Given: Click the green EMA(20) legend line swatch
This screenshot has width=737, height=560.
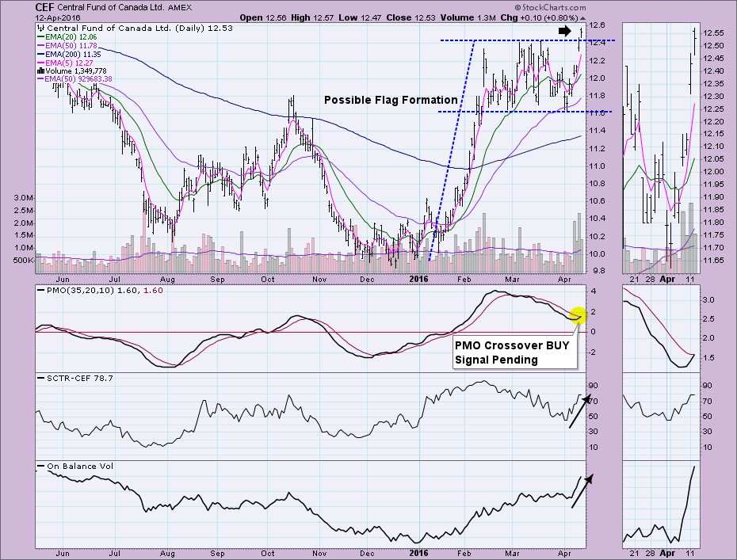Looking at the screenshot, I should click(41, 36).
